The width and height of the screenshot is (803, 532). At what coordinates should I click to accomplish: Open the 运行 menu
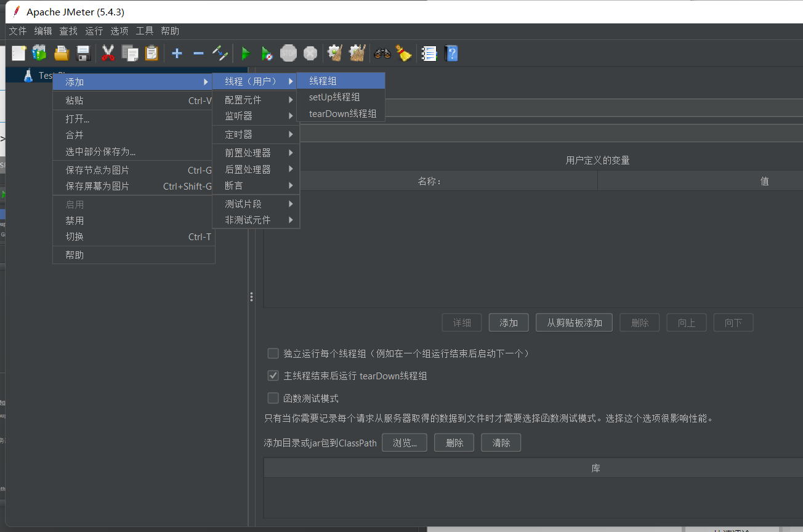coord(94,31)
